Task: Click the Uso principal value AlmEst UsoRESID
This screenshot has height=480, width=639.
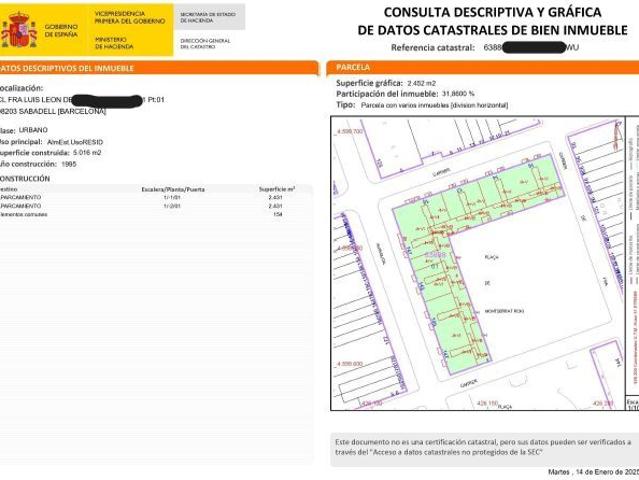Action: [x=75, y=142]
